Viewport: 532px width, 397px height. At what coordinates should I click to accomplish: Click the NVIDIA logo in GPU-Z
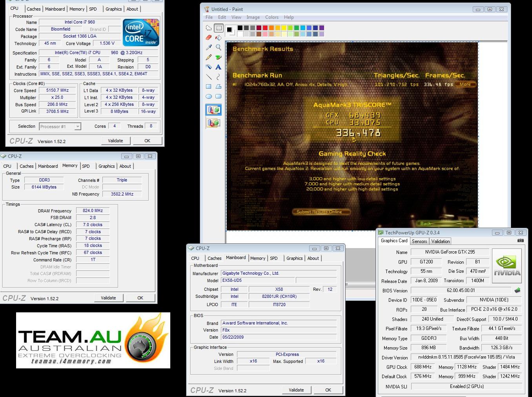pos(507,266)
